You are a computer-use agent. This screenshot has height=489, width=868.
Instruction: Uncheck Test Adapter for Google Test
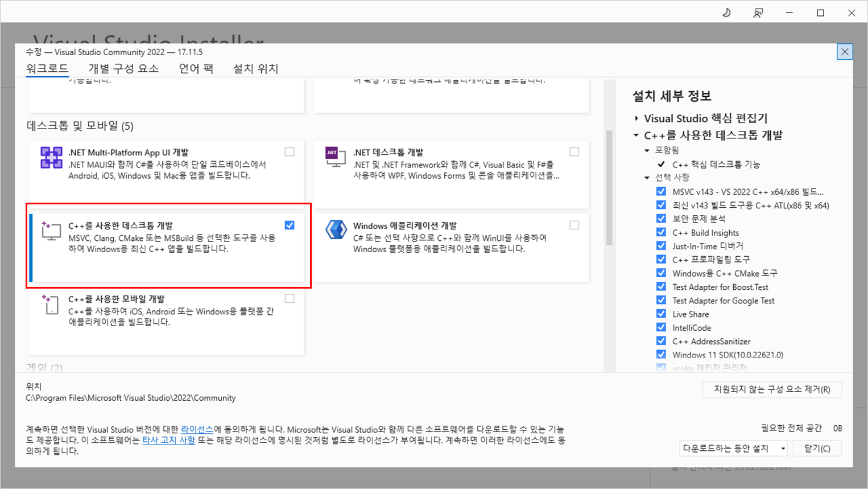661,300
